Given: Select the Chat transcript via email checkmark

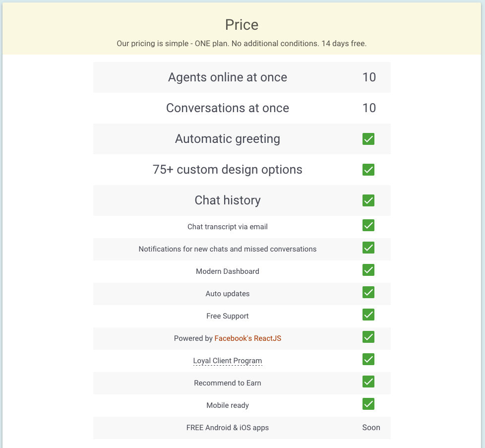Looking at the screenshot, I should [368, 225].
